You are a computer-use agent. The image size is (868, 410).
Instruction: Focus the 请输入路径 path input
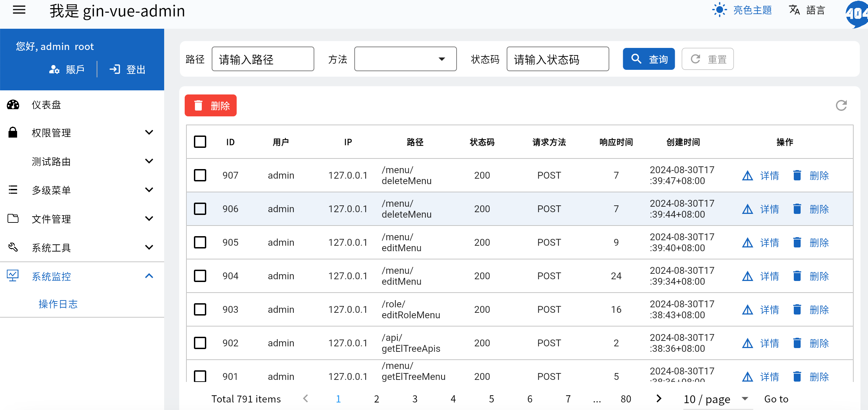(263, 59)
